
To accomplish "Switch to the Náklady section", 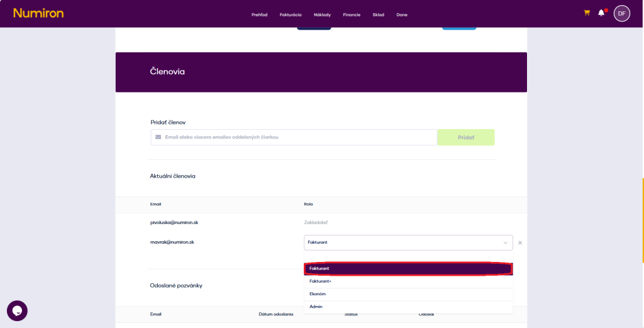I will pos(322,14).
